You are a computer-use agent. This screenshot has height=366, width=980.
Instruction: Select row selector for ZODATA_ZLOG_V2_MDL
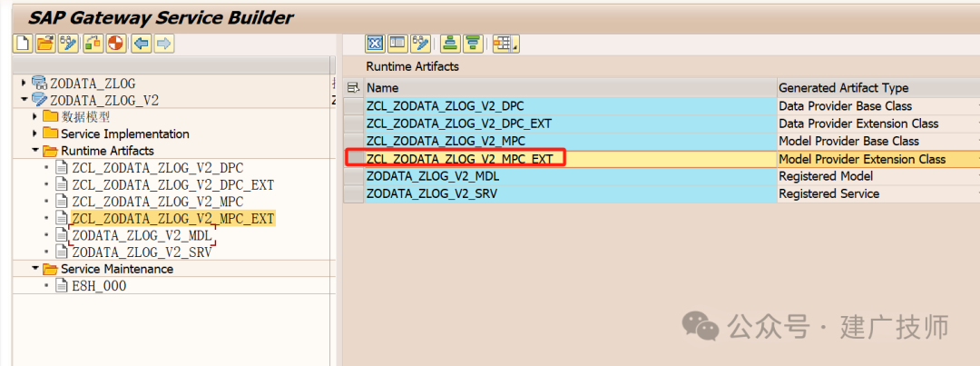tap(354, 176)
